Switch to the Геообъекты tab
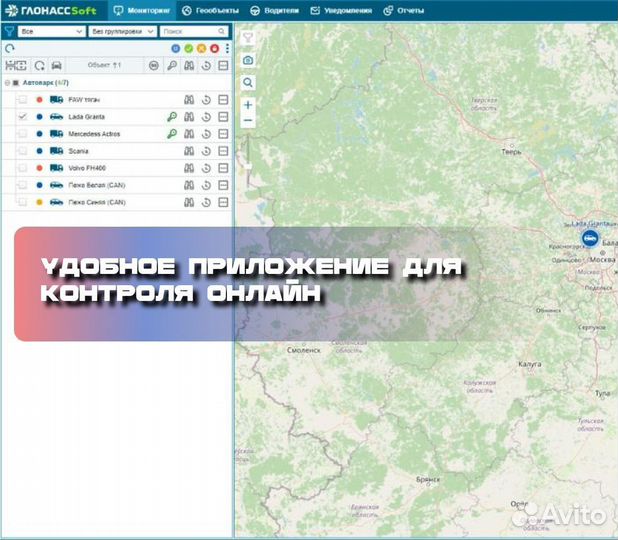The height and width of the screenshot is (540, 618). tap(210, 11)
